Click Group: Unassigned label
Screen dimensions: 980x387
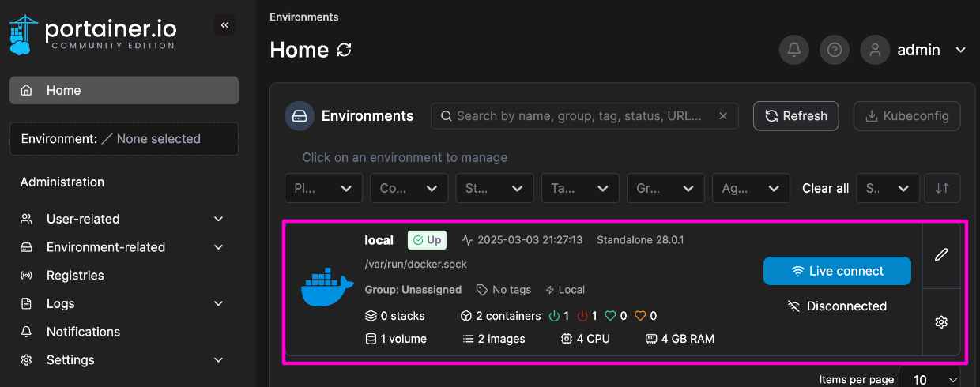point(413,290)
